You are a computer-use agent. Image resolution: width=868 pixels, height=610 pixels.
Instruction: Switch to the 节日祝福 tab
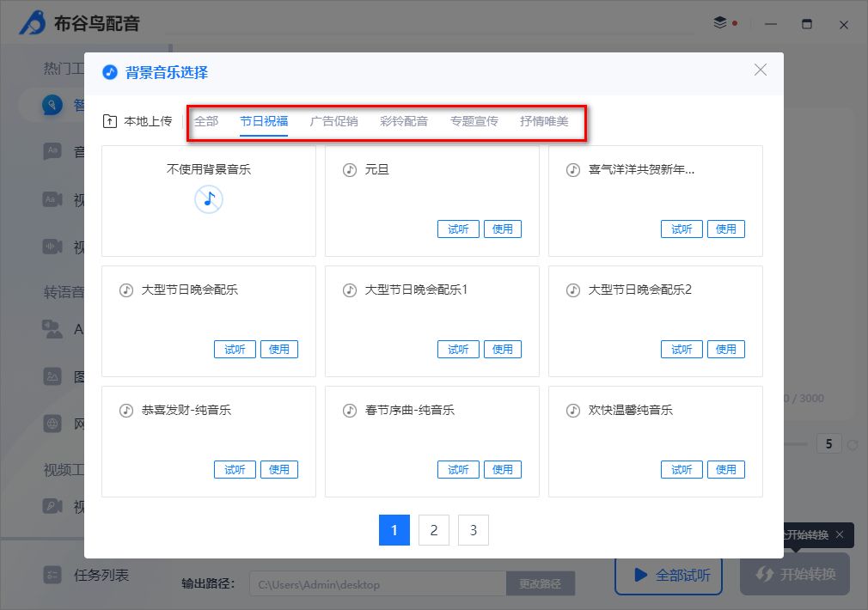pyautogui.click(x=264, y=121)
